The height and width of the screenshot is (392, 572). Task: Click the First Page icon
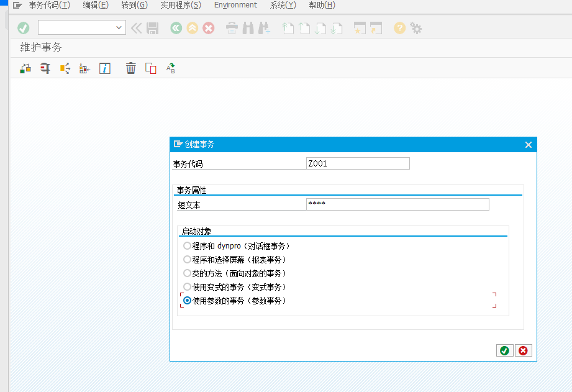(x=288, y=28)
